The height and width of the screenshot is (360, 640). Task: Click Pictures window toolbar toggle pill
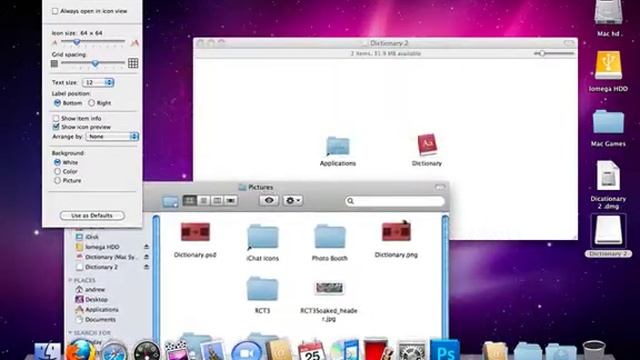click(x=440, y=187)
